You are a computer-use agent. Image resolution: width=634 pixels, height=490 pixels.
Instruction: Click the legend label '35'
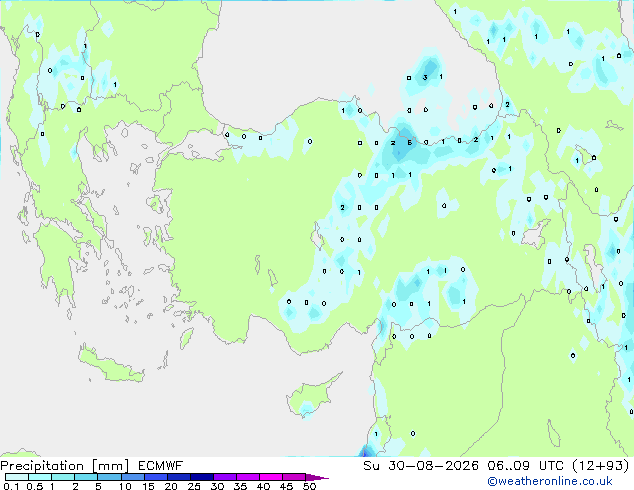[x=240, y=486]
